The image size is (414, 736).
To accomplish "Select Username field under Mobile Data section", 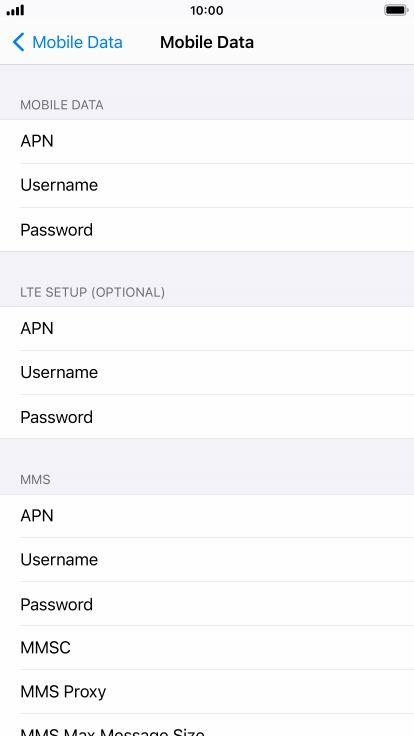I will pyautogui.click(x=207, y=185).
